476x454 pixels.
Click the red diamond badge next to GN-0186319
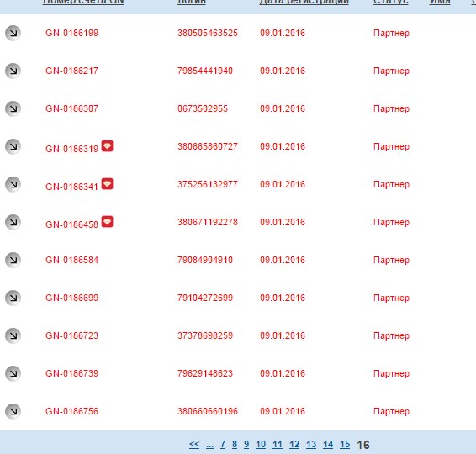[x=107, y=146]
